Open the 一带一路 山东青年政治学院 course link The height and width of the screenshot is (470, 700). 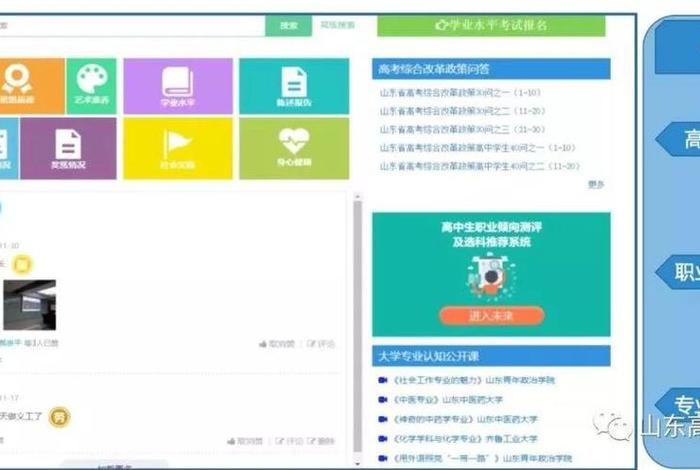click(482, 458)
